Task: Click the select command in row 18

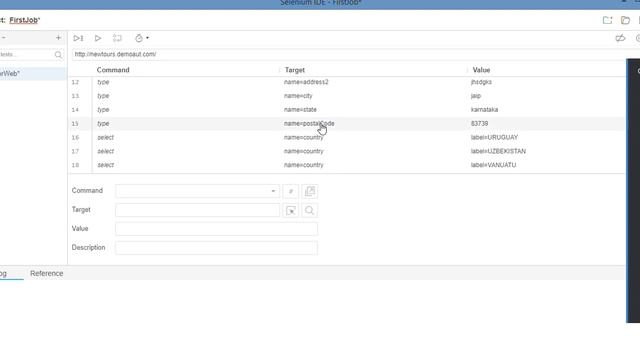Action: [x=106, y=165]
